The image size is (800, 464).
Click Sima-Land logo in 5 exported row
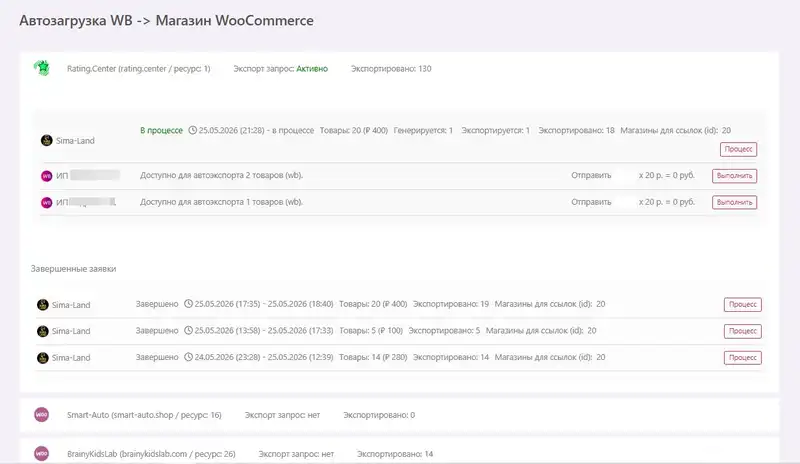[x=43, y=331]
